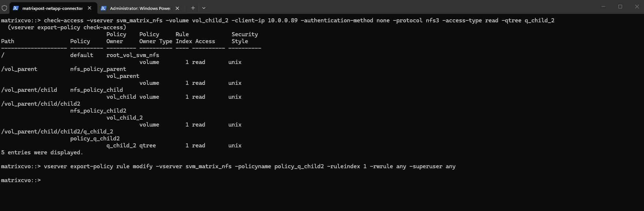The image size is (644, 211).
Task: Close the Administrator: Windows PowerShell tab
Action: tap(177, 8)
